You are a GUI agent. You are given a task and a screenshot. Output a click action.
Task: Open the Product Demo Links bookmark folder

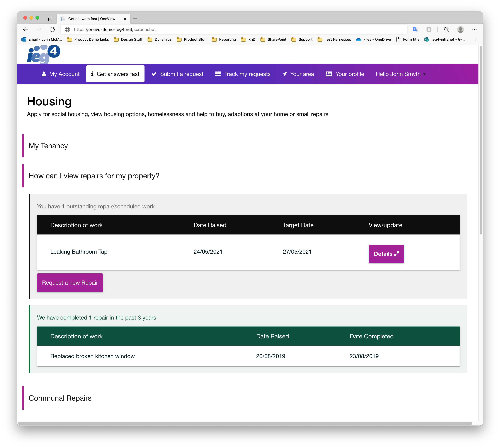tap(88, 39)
